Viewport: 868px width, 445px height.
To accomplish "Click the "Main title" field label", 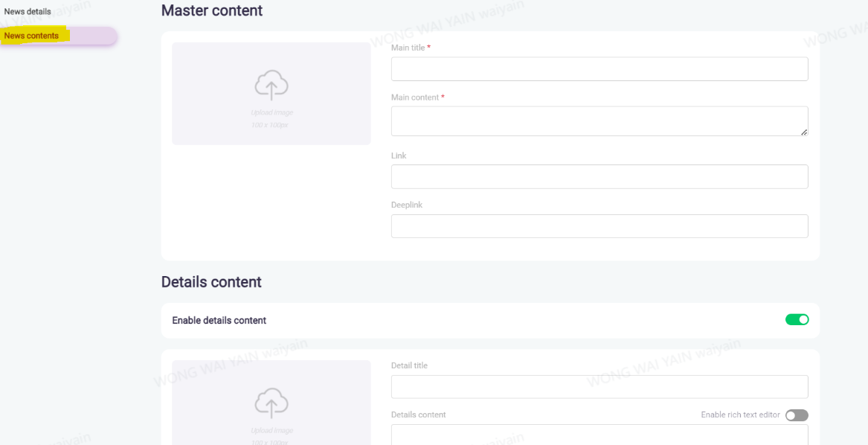I will pyautogui.click(x=408, y=48).
